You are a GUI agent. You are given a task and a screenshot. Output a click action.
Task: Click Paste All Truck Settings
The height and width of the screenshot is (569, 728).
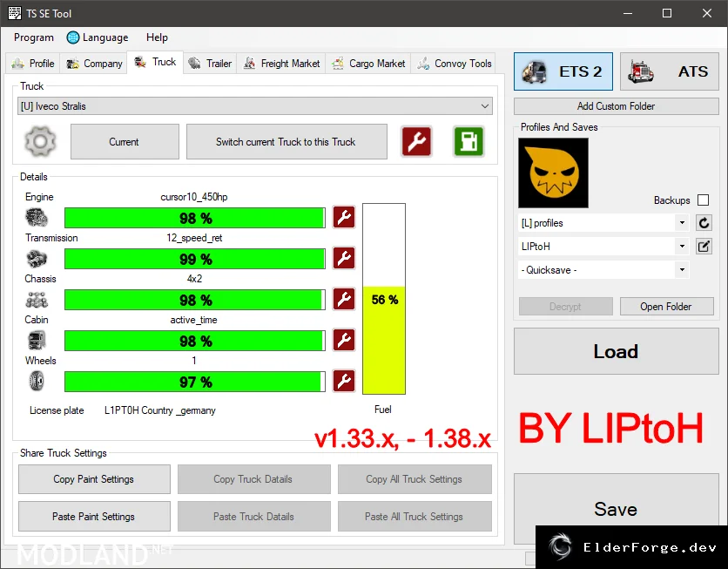tap(415, 516)
